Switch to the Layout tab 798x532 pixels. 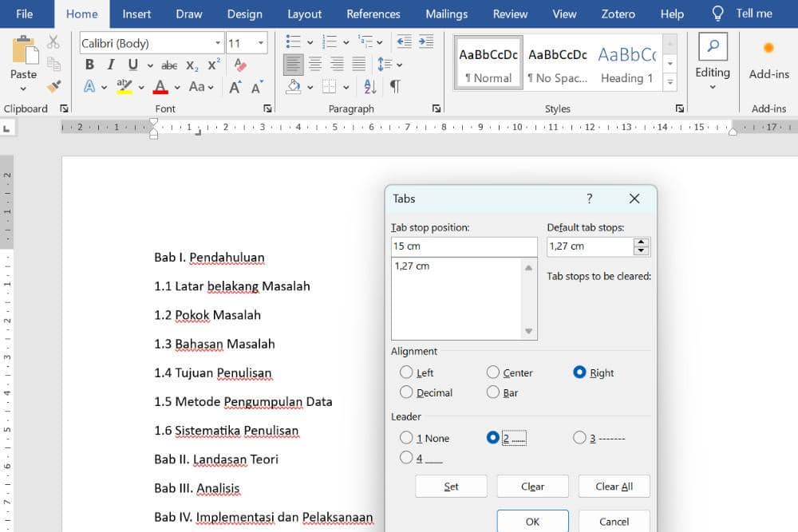coord(304,14)
